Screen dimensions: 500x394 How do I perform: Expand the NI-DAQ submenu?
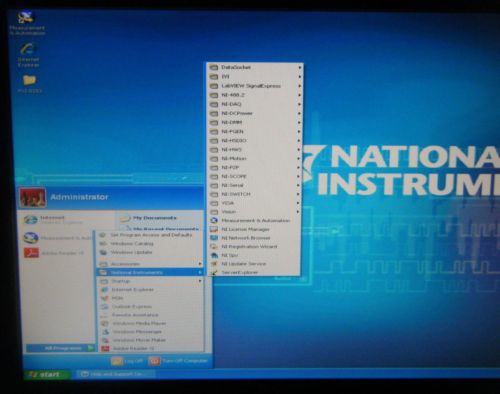click(255, 104)
